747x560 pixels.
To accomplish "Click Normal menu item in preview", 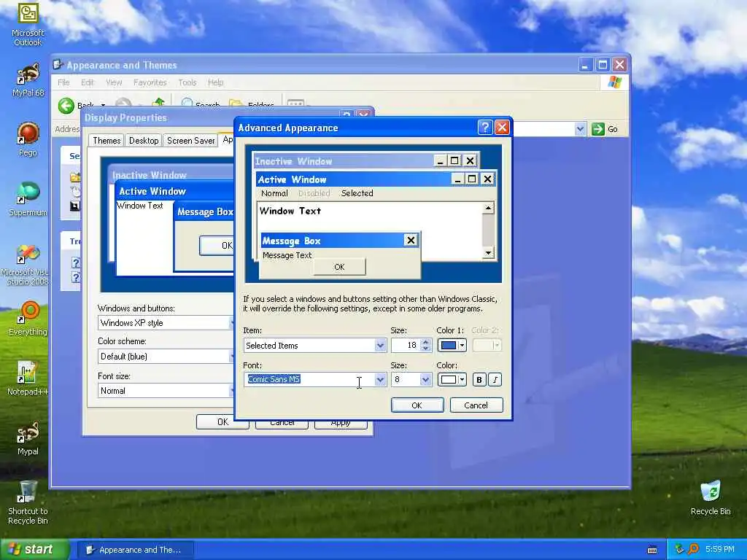I will (x=274, y=193).
